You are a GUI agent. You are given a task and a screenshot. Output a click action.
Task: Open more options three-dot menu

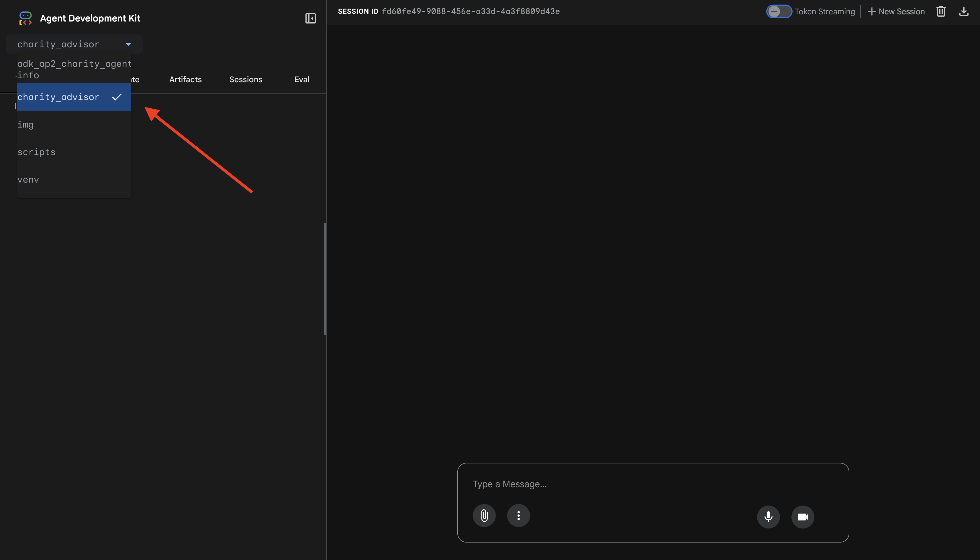click(518, 515)
